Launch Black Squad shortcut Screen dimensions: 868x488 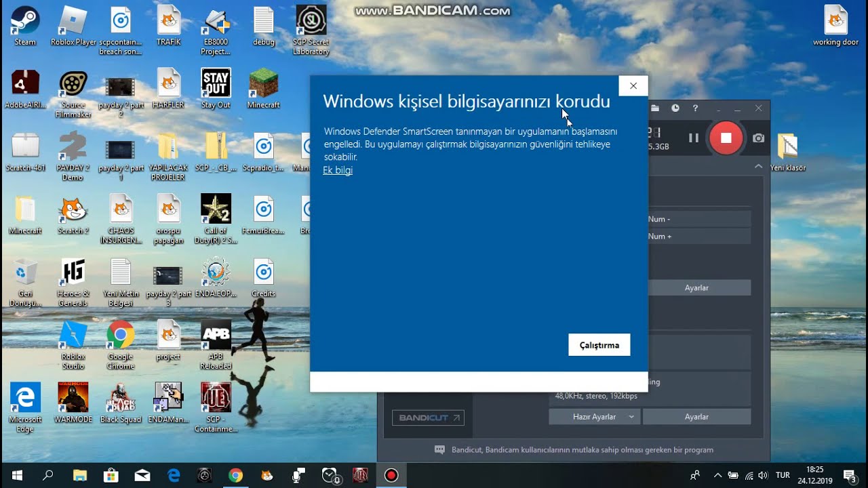point(121,404)
